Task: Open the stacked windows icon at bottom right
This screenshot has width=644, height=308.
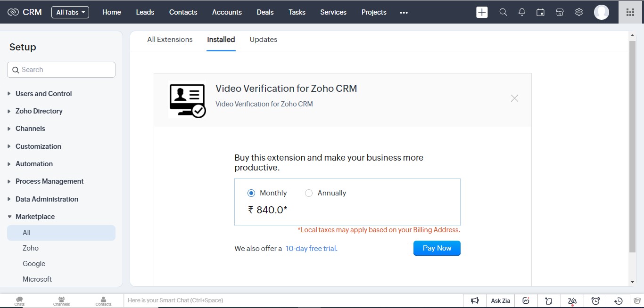Action: click(637, 300)
